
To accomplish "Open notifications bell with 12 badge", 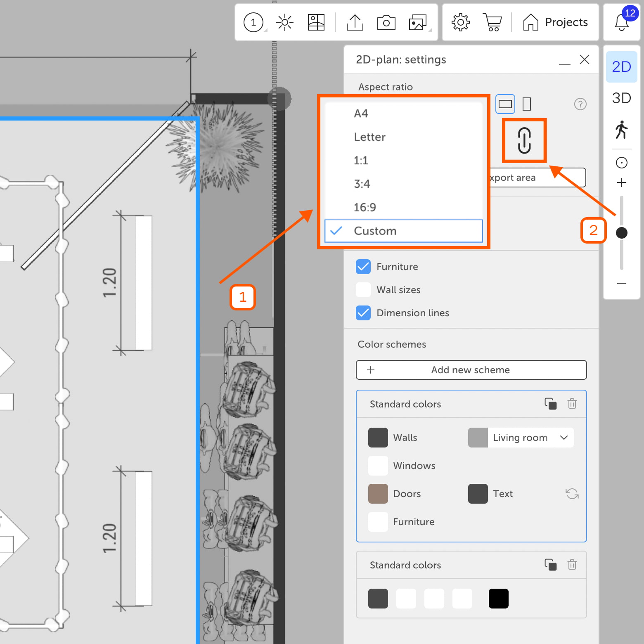I will tap(622, 22).
